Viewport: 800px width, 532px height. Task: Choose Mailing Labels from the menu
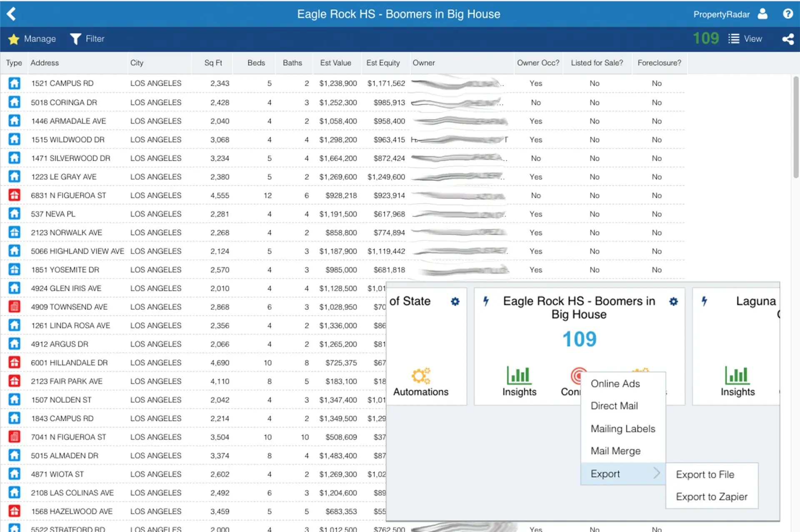tap(623, 429)
